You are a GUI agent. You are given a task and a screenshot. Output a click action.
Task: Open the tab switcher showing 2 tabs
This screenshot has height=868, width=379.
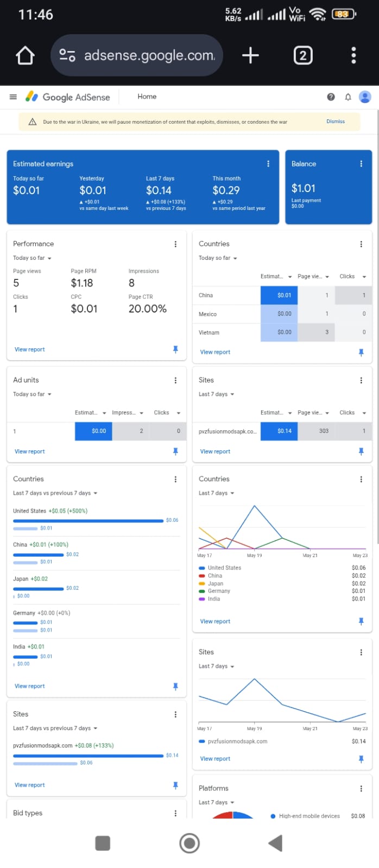coord(303,55)
